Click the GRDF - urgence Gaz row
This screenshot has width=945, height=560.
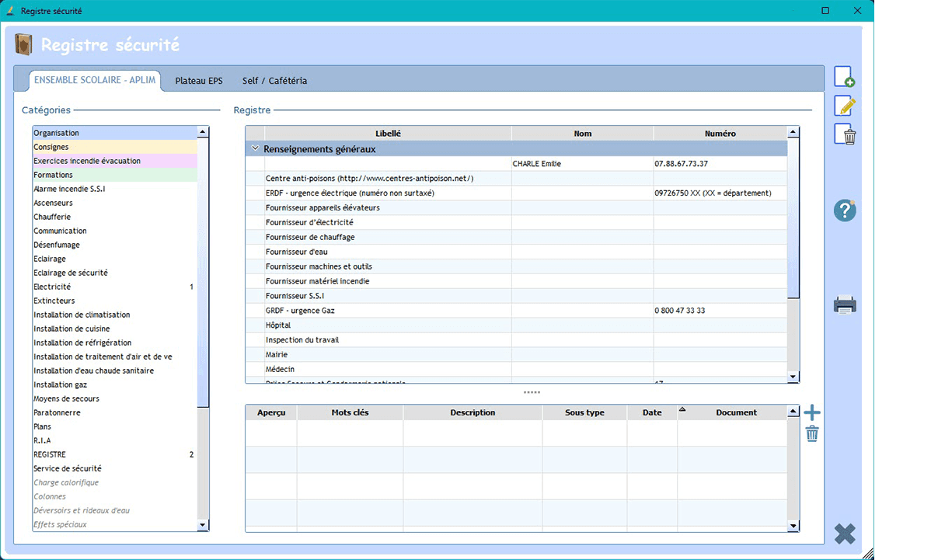pos(300,311)
